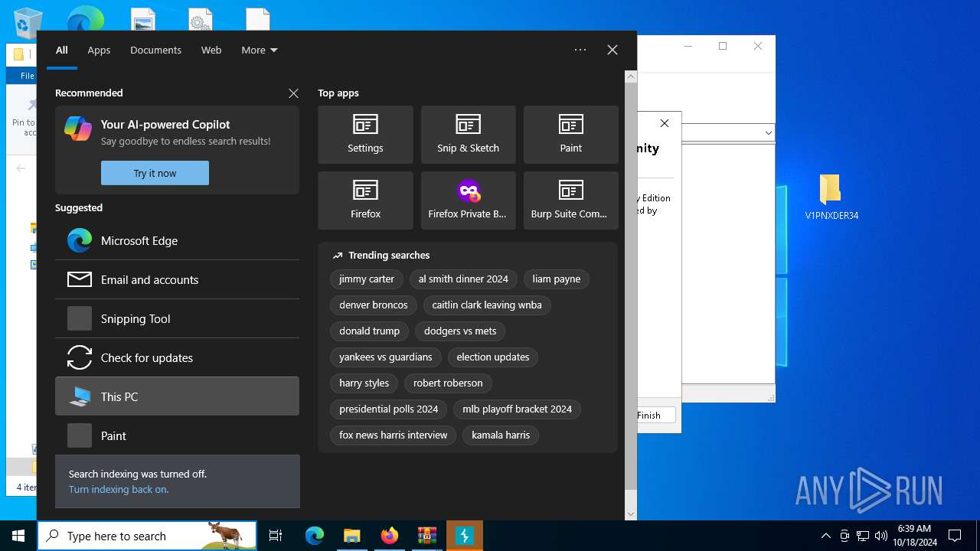Open Firefox from the taskbar
This screenshot has height=551, width=980.
tap(389, 536)
